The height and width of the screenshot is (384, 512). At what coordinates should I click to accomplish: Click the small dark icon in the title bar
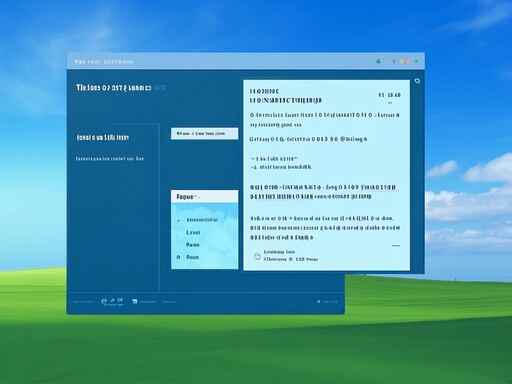click(378, 61)
